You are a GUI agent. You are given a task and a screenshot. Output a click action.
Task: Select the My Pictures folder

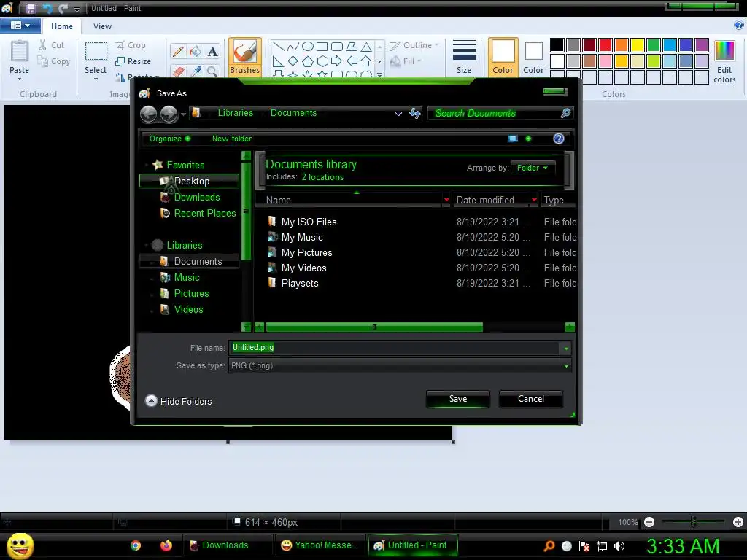coord(307,253)
